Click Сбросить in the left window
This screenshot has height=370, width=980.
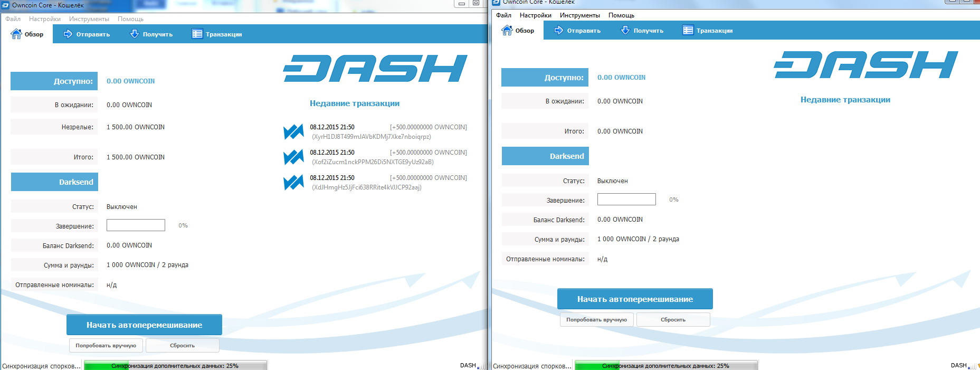click(x=182, y=346)
